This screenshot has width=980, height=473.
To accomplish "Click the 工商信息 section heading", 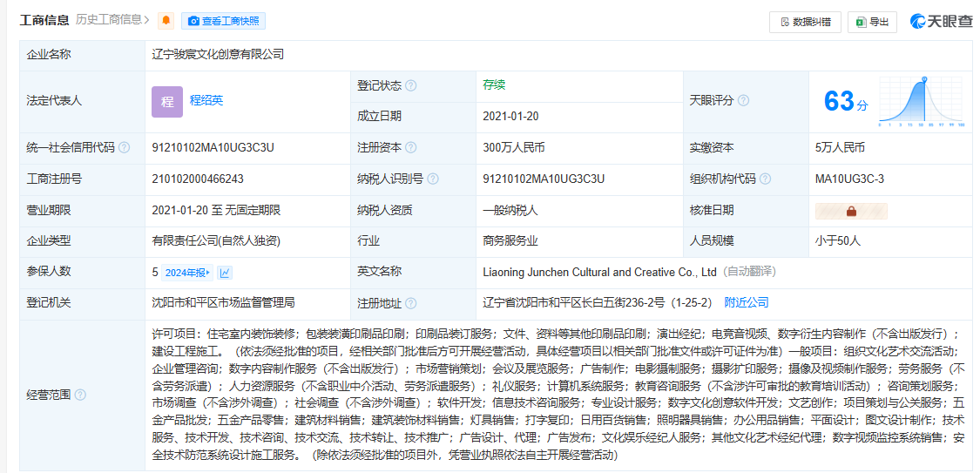I will coord(45,20).
